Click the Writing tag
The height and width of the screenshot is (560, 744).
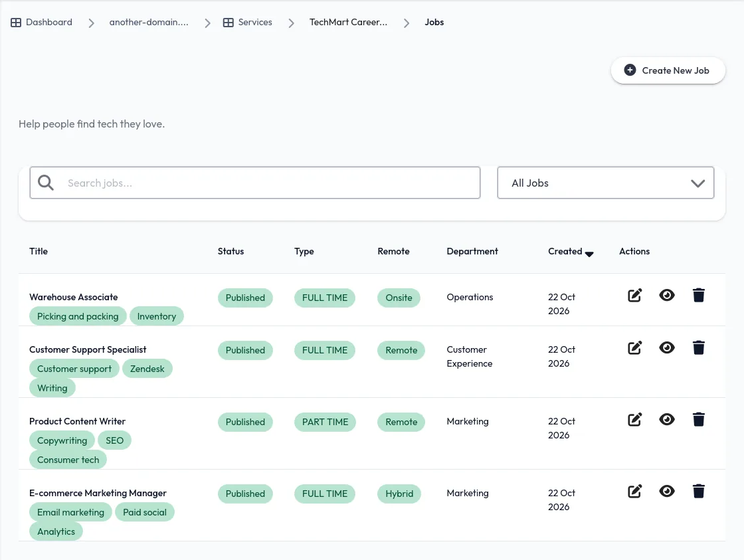tap(52, 388)
